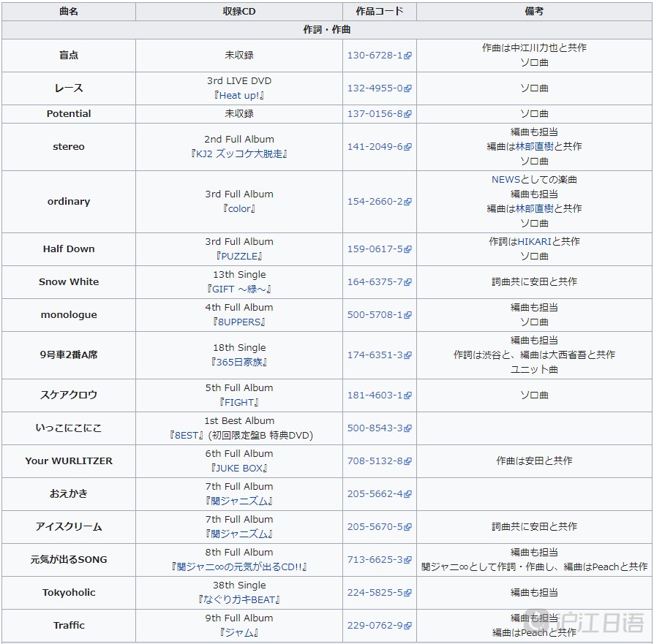Viewport: 654px width, 644px height.
Task: Open work code link 174-6351-3
Action: [x=379, y=355]
